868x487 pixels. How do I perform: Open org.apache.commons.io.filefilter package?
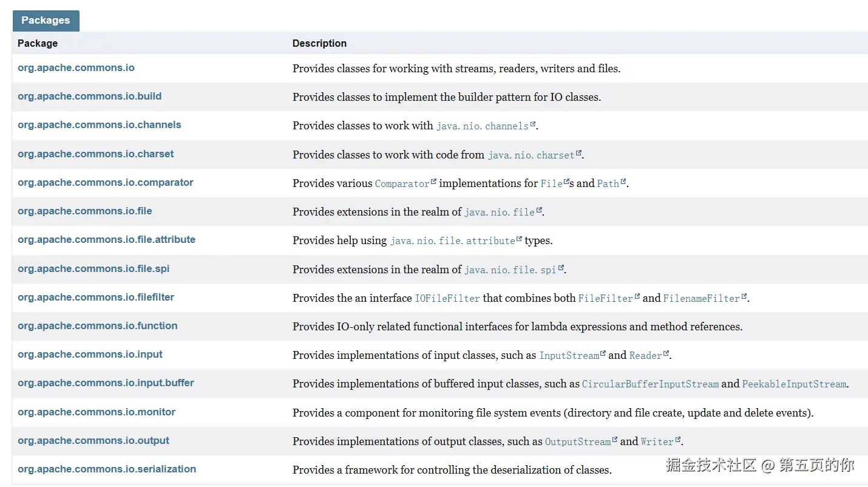pyautogui.click(x=96, y=298)
